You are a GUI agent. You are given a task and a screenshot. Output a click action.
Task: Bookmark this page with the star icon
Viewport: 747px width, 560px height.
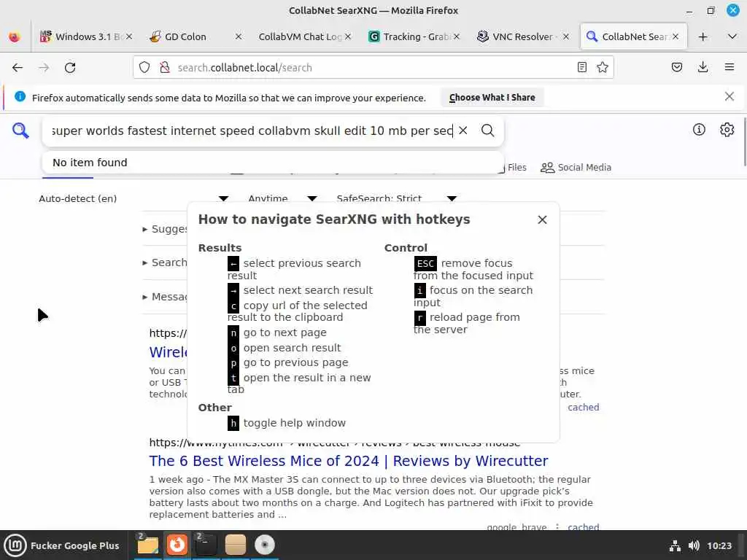pyautogui.click(x=602, y=68)
